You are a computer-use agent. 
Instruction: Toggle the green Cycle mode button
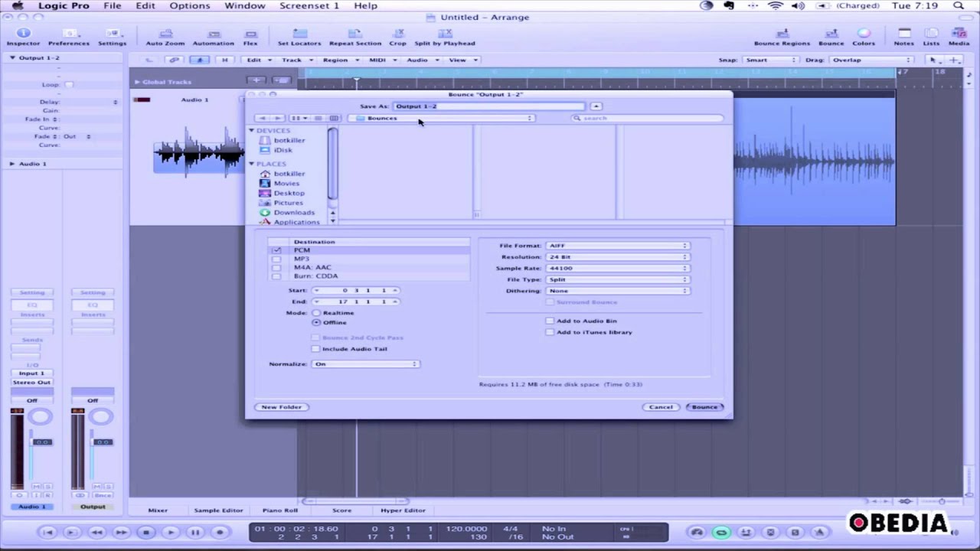[x=721, y=533]
